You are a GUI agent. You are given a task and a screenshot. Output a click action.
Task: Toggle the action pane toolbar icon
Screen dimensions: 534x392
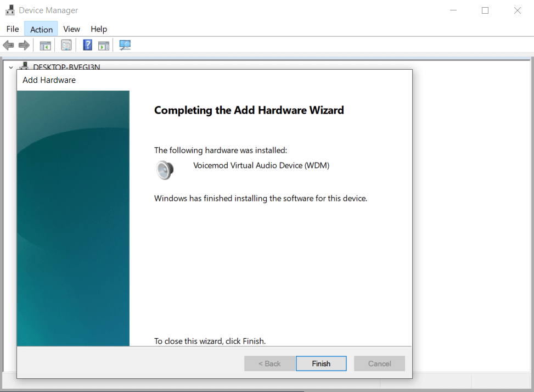click(104, 46)
